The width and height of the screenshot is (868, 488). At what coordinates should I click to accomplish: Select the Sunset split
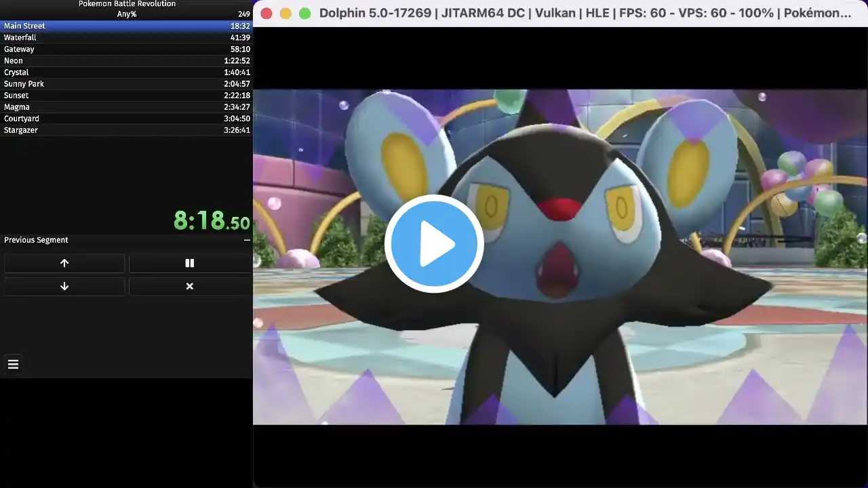[x=126, y=95]
